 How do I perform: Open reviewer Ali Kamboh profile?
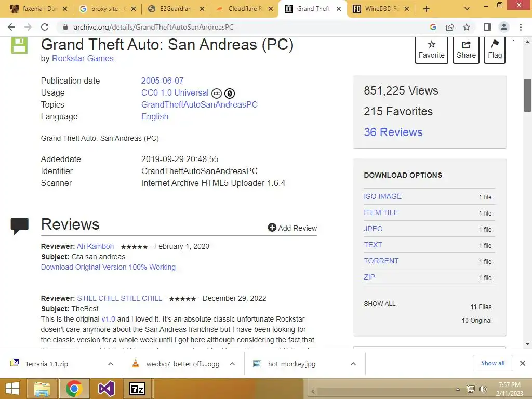click(96, 246)
